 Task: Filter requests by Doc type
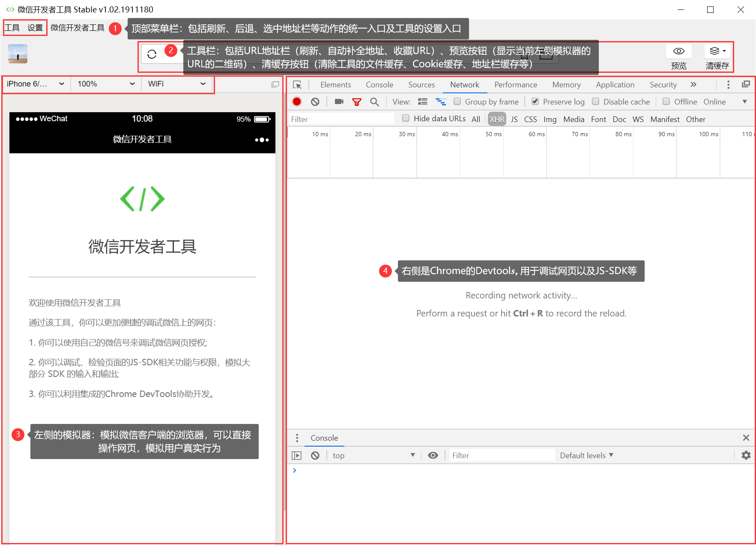click(x=619, y=119)
